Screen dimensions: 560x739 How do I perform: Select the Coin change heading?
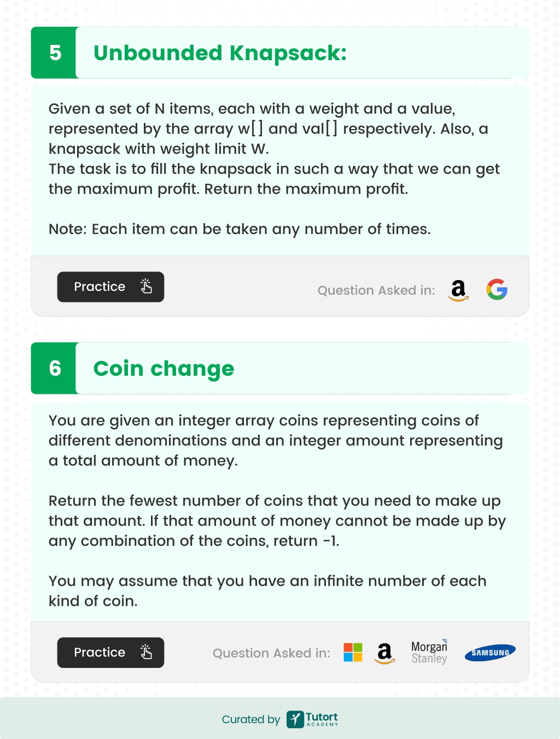(164, 369)
